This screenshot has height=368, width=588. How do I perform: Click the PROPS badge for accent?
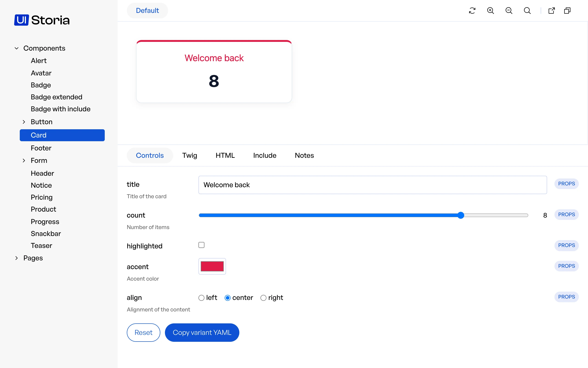(x=566, y=266)
